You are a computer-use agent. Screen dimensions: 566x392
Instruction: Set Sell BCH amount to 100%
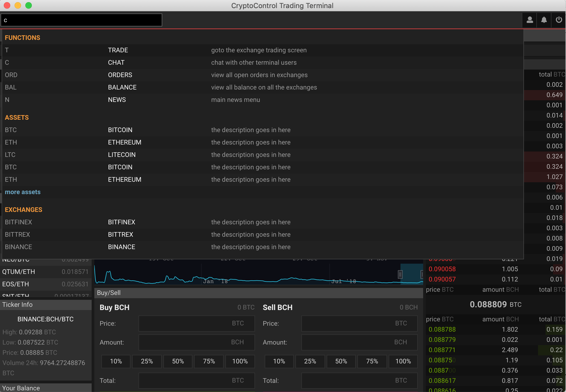pyautogui.click(x=403, y=361)
